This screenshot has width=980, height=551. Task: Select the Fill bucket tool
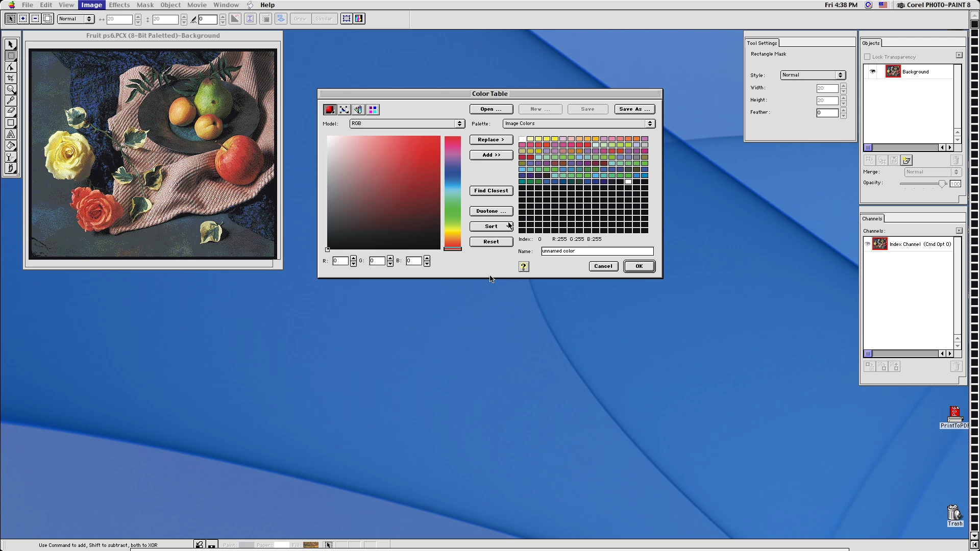point(11,145)
